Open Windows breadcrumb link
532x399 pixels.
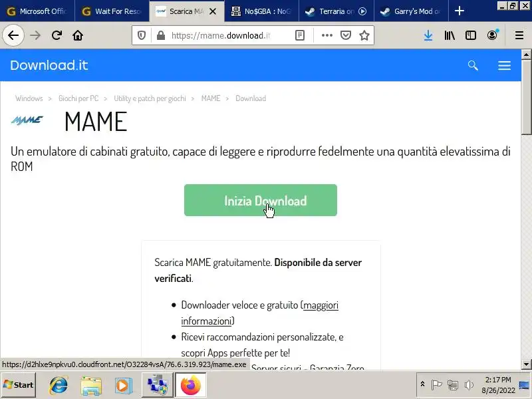pyautogui.click(x=29, y=98)
